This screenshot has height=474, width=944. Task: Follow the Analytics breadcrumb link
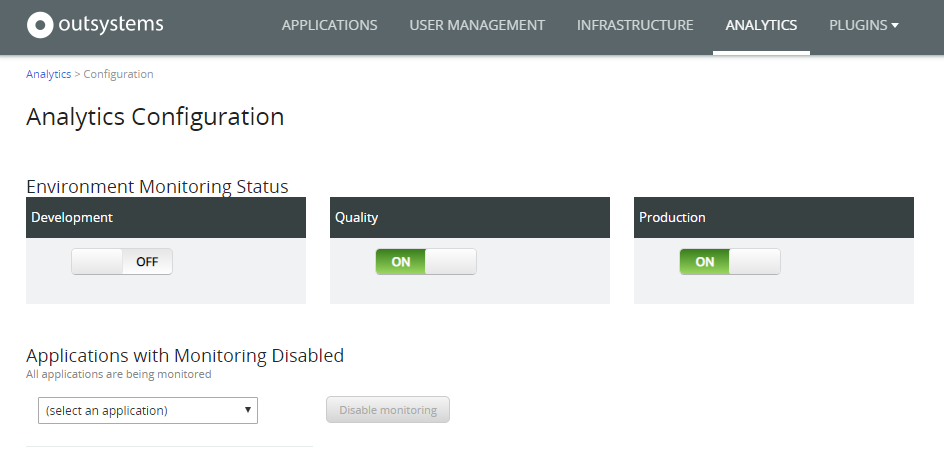click(x=48, y=74)
